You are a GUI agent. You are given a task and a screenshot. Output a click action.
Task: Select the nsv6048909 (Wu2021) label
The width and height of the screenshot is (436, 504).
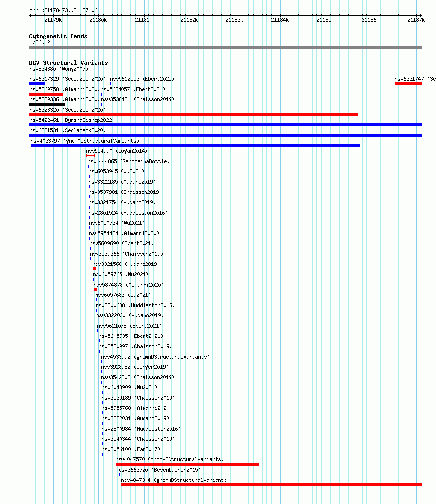click(x=130, y=387)
